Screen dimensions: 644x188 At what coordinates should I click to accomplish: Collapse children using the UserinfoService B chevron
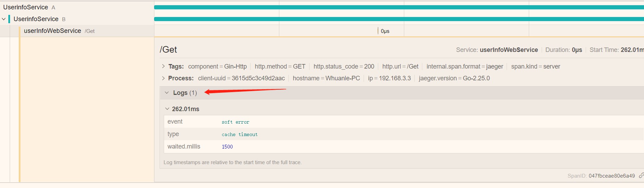(4, 19)
